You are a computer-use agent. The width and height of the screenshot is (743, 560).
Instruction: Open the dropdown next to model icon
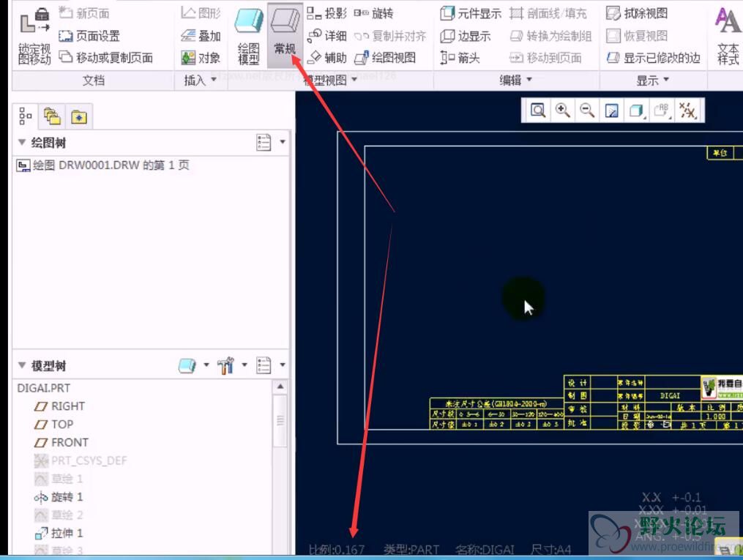(206, 365)
